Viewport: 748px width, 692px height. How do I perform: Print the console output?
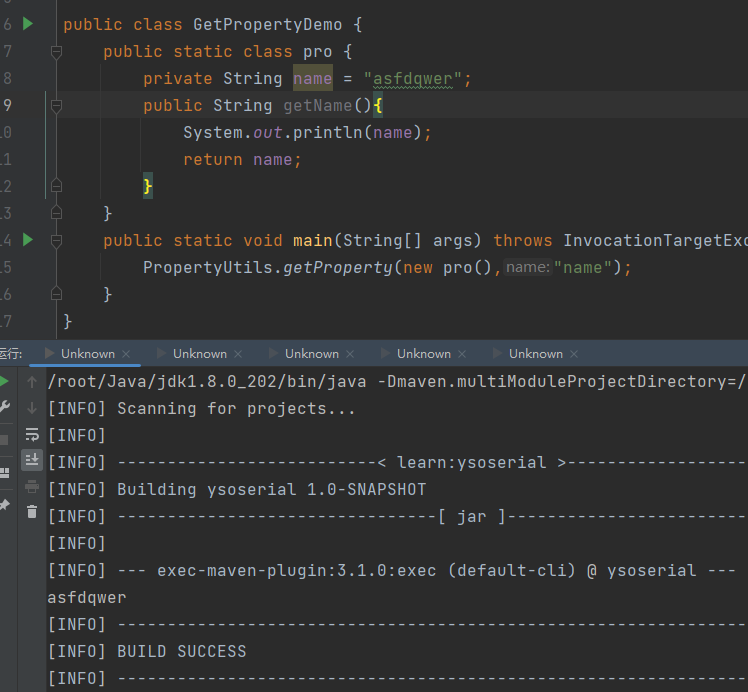point(32,487)
